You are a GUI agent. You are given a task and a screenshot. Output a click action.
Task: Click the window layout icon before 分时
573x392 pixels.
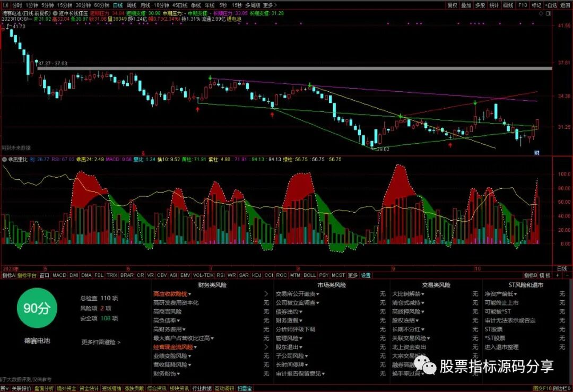pyautogui.click(x=5, y=5)
